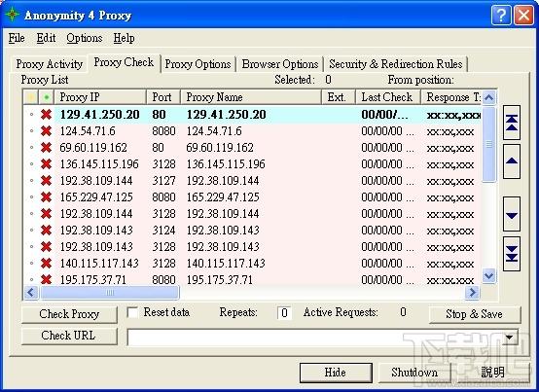Viewport: 539px width, 392px height.
Task: Click the list scroll right arrow
Action: (x=472, y=293)
